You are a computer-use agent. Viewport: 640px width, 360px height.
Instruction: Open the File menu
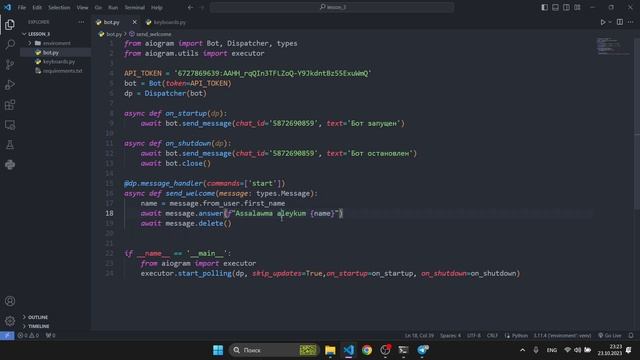click(x=22, y=7)
